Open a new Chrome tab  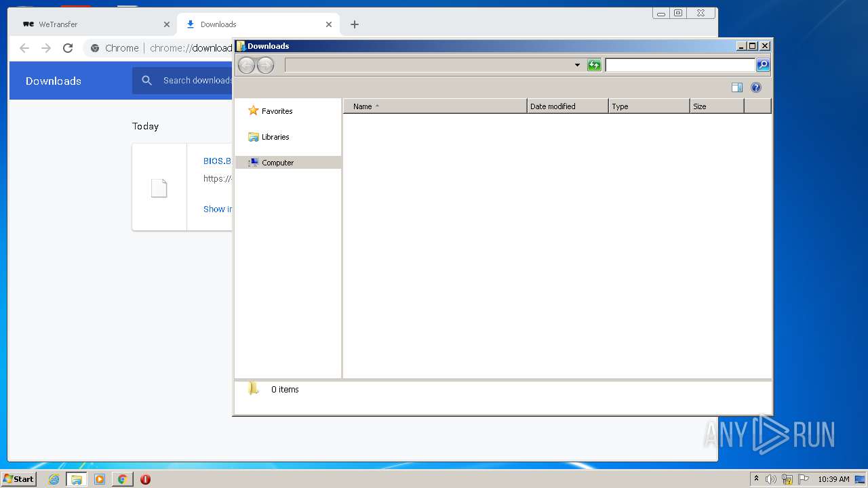355,24
